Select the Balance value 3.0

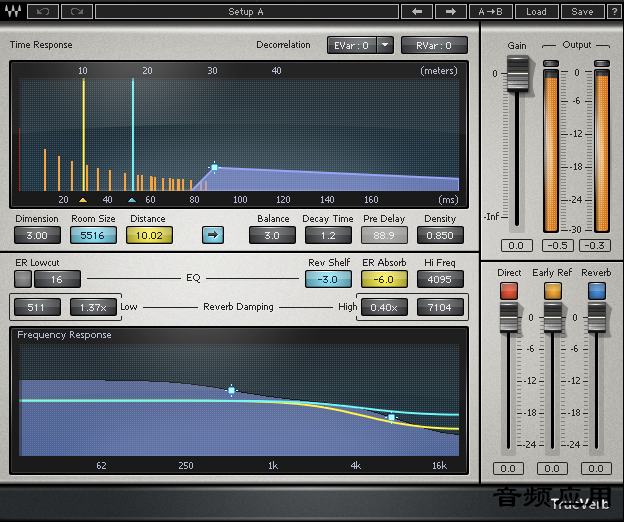[x=272, y=235]
